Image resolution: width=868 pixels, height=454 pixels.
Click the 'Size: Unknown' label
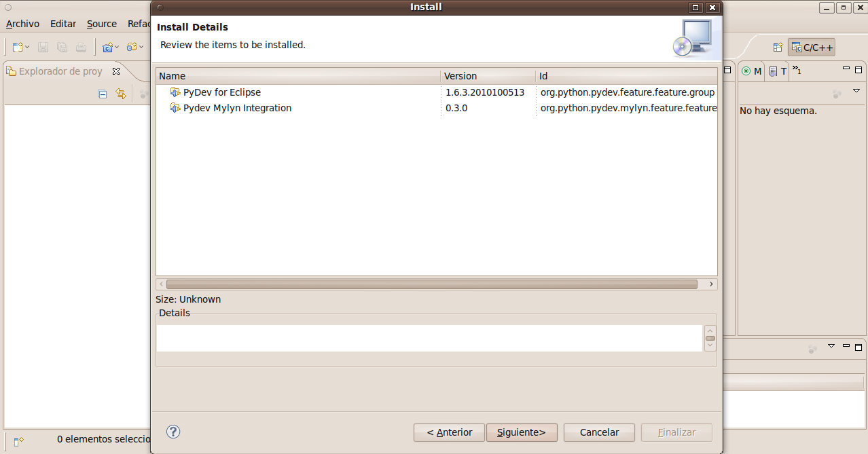pyautogui.click(x=188, y=299)
